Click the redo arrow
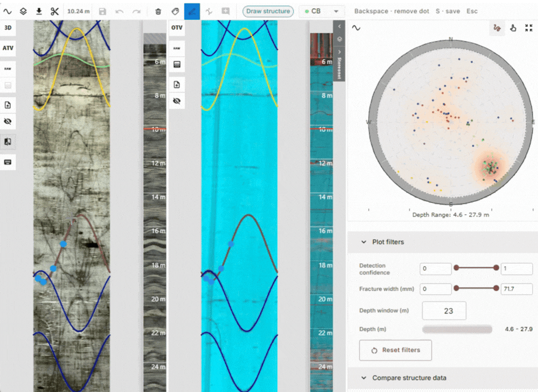Image resolution: width=538 pixels, height=392 pixels. click(137, 11)
